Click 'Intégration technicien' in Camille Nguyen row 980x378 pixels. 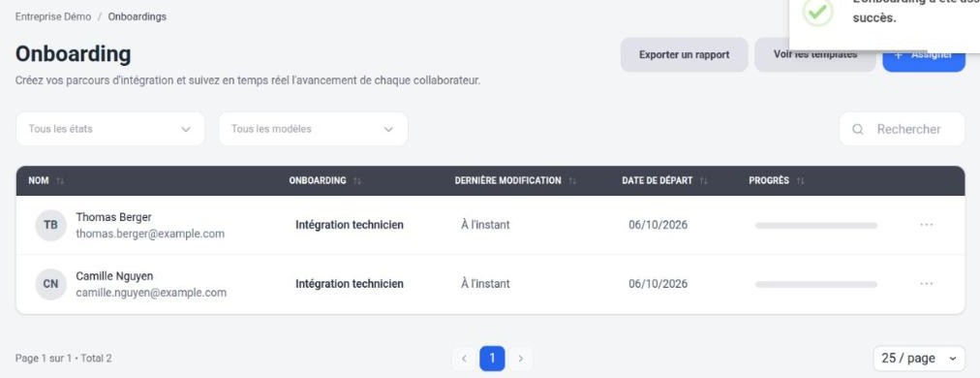[x=350, y=283]
